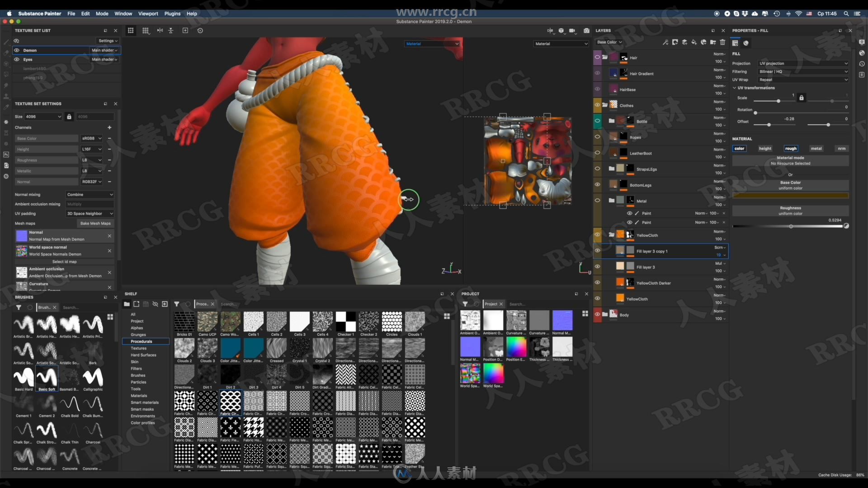Screen dimensions: 868x488
Task: Click the base color swatch bar
Action: click(790, 196)
